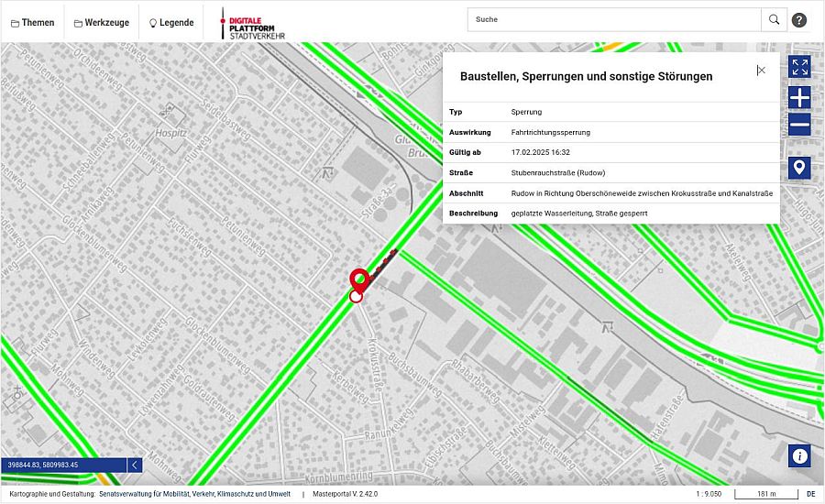
Task: Show the Legende panel
Action: click(x=171, y=22)
